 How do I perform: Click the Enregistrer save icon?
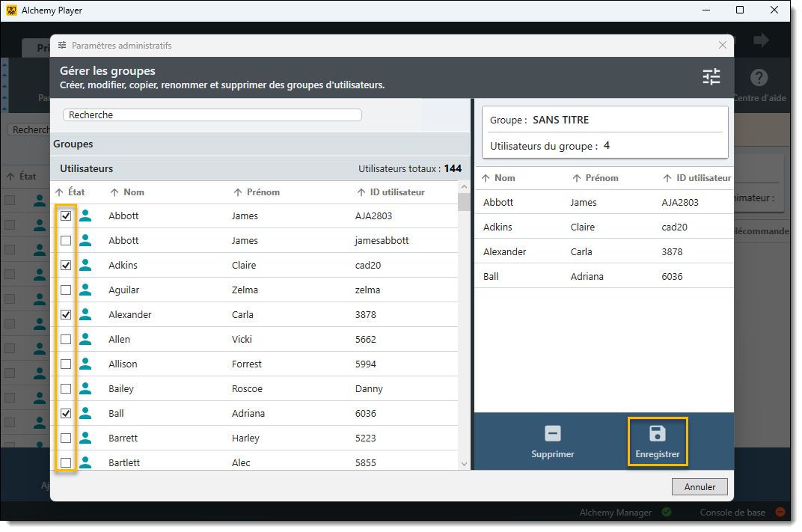657,433
